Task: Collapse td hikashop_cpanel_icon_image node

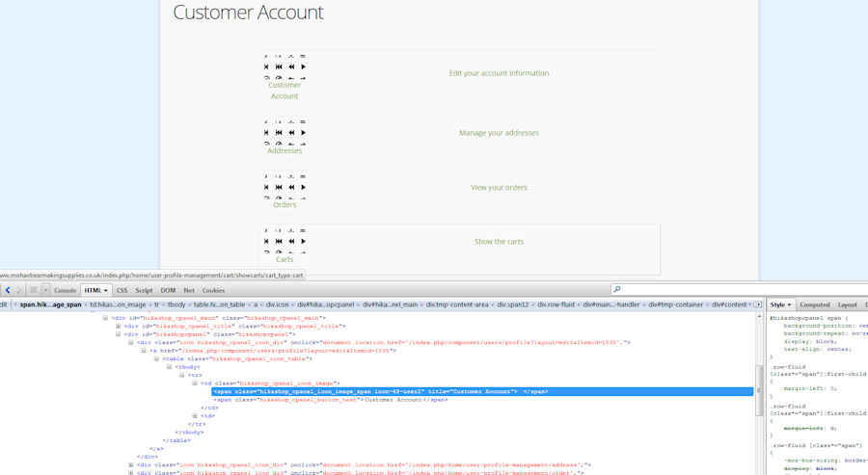Action: (x=194, y=383)
